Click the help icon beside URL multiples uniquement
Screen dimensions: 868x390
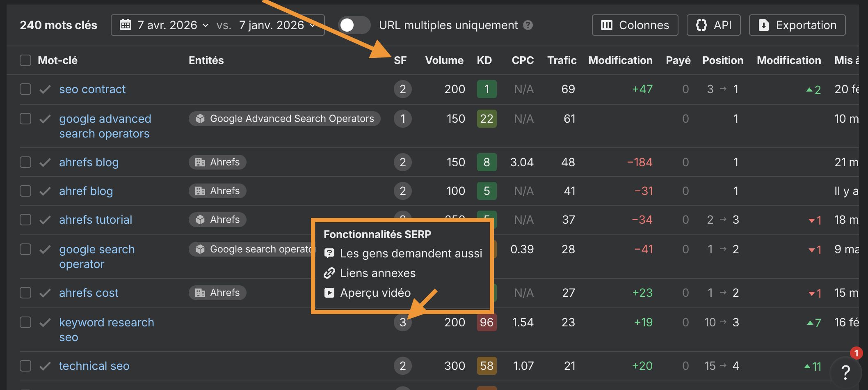tap(529, 25)
